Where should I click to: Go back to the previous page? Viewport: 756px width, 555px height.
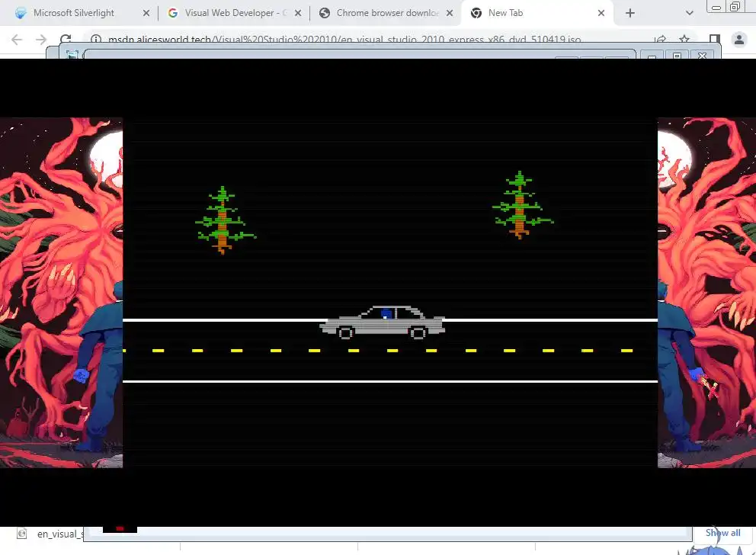17,40
